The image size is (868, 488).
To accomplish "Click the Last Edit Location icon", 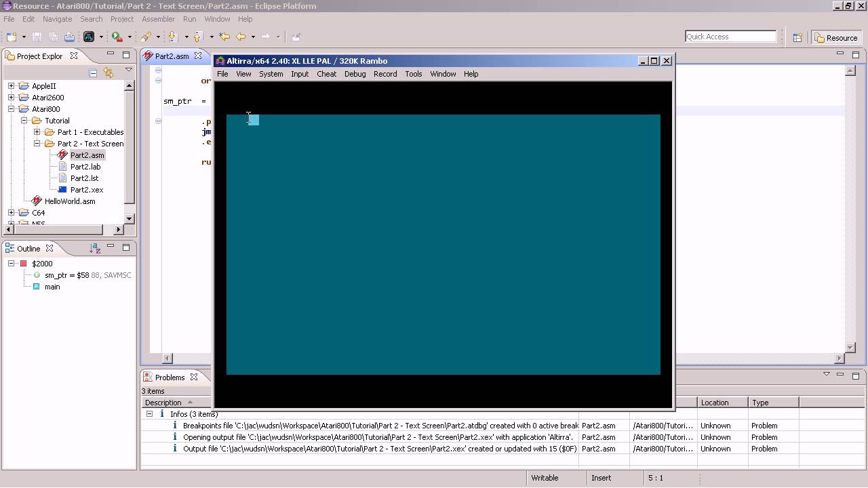I will coord(224,37).
